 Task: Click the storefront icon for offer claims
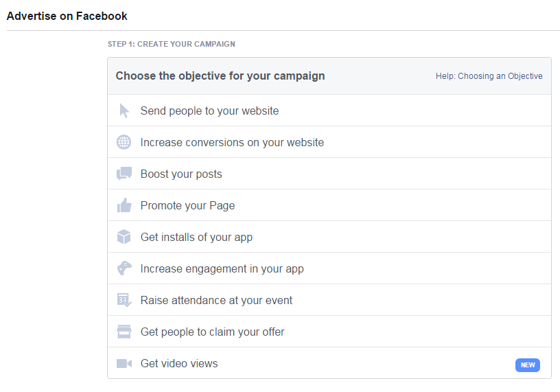point(124,332)
